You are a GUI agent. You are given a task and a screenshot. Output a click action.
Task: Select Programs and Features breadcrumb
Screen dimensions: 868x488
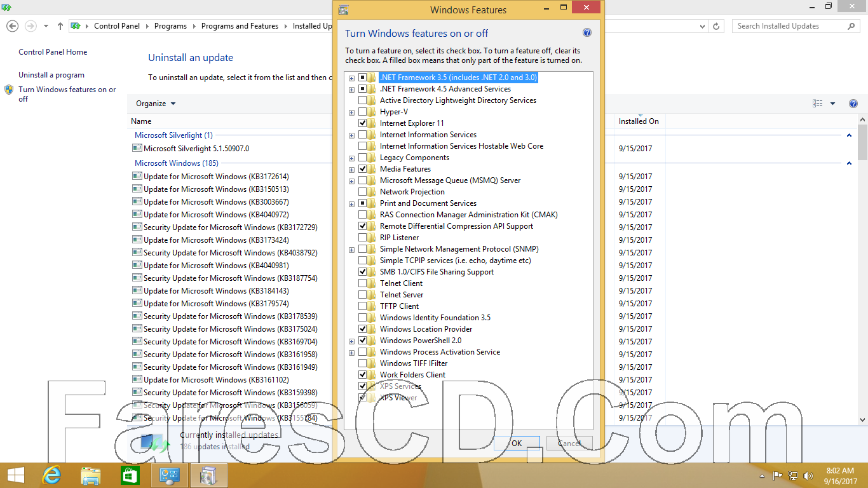pyautogui.click(x=240, y=26)
